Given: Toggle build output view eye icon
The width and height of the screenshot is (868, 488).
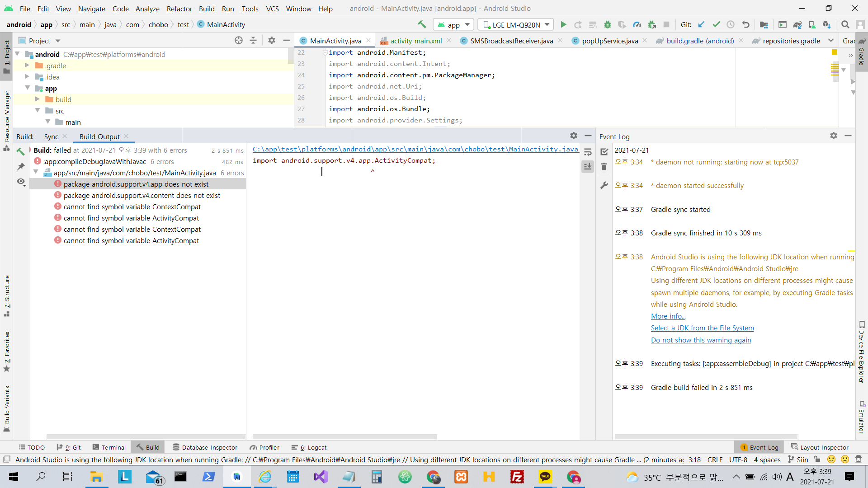Looking at the screenshot, I should coord(21,182).
